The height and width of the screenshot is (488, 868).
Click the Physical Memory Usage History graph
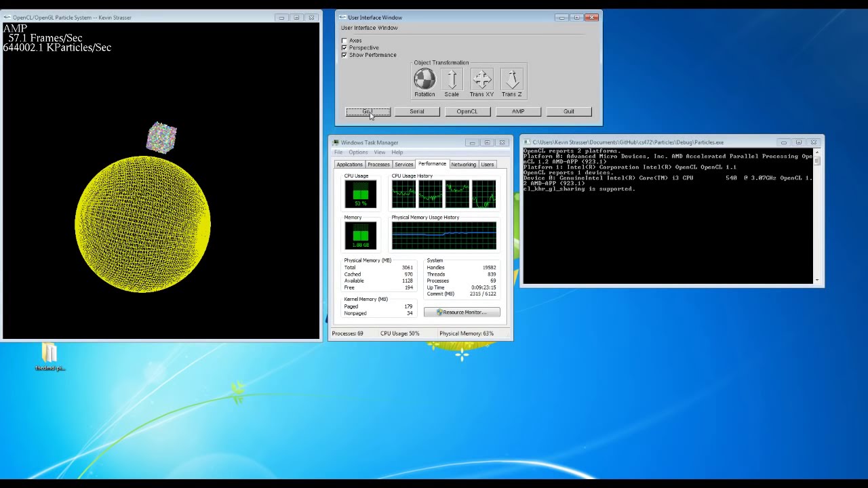point(444,236)
